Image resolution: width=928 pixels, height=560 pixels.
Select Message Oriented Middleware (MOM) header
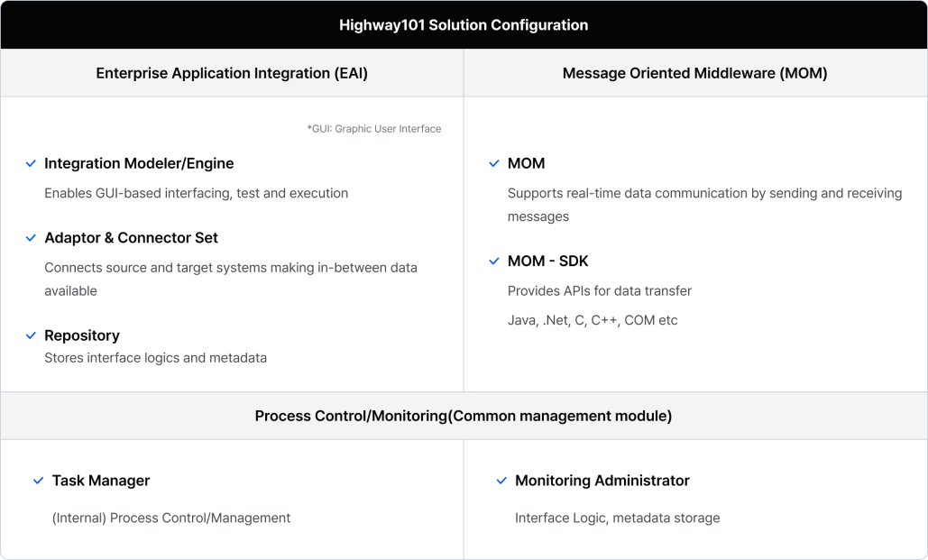[695, 73]
